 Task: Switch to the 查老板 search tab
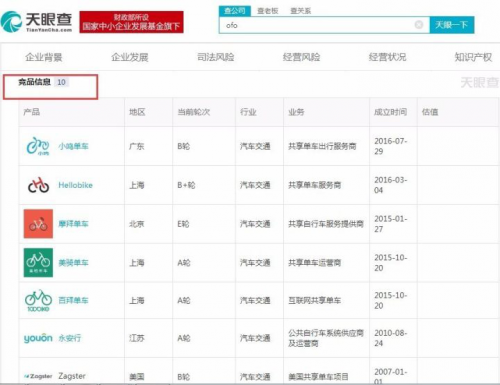(268, 11)
